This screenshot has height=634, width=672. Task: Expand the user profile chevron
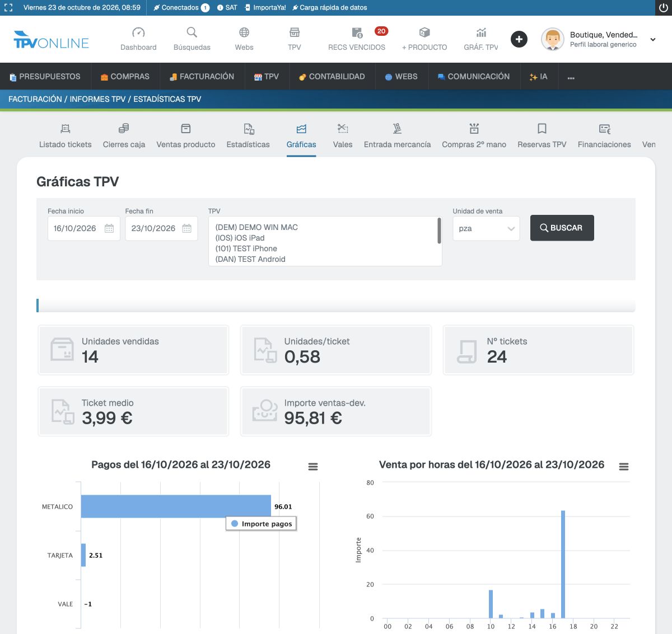point(653,39)
